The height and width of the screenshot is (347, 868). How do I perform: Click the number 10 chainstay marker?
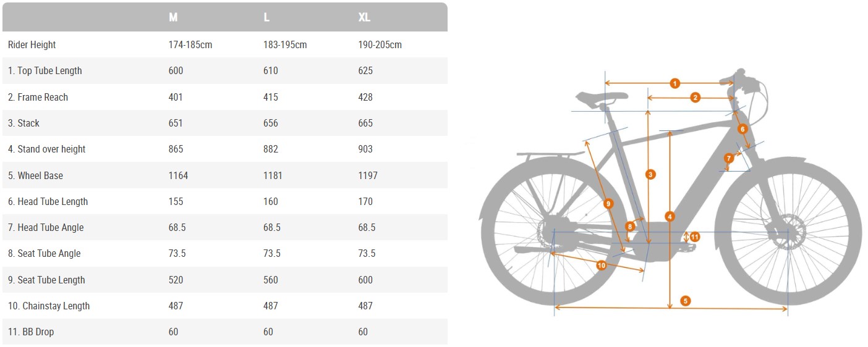(x=601, y=265)
